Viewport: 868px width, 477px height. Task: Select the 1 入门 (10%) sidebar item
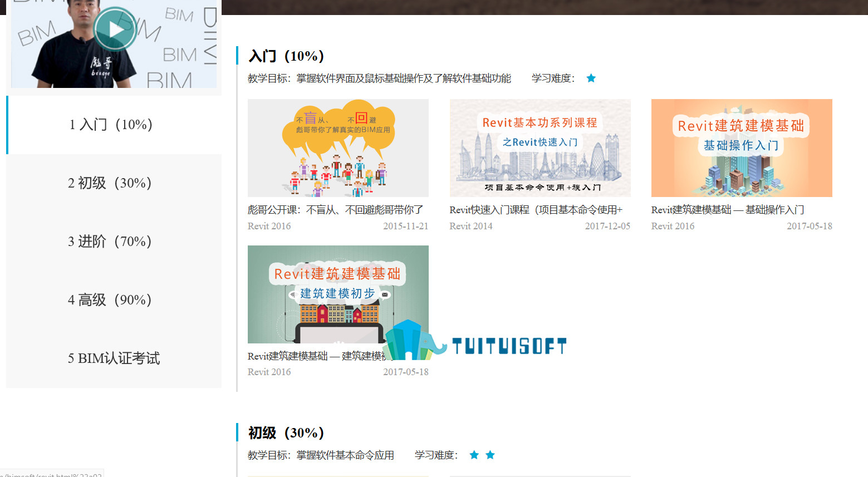(114, 125)
